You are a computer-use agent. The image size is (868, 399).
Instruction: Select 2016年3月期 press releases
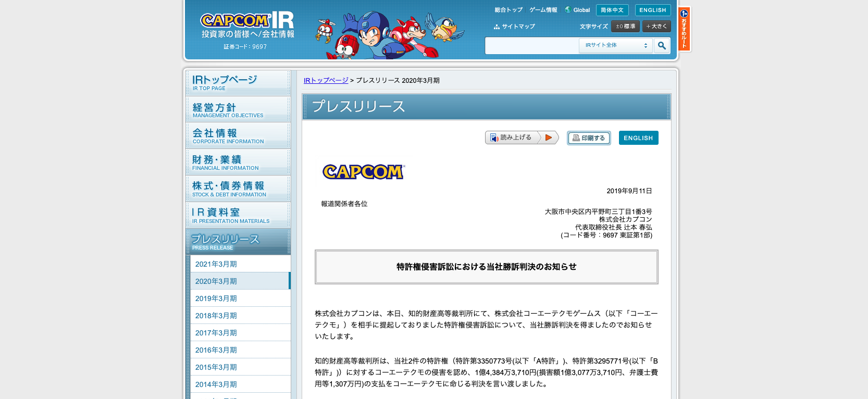pyautogui.click(x=240, y=350)
